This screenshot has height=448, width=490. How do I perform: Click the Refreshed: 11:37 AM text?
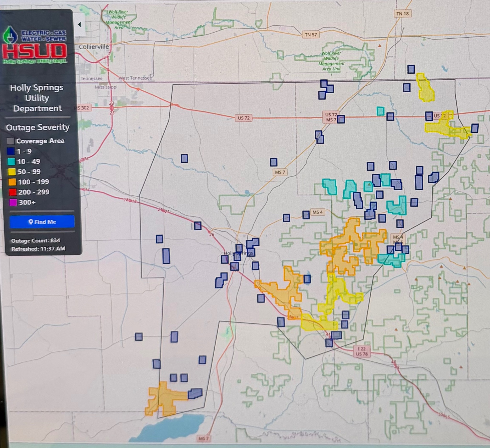(x=39, y=249)
